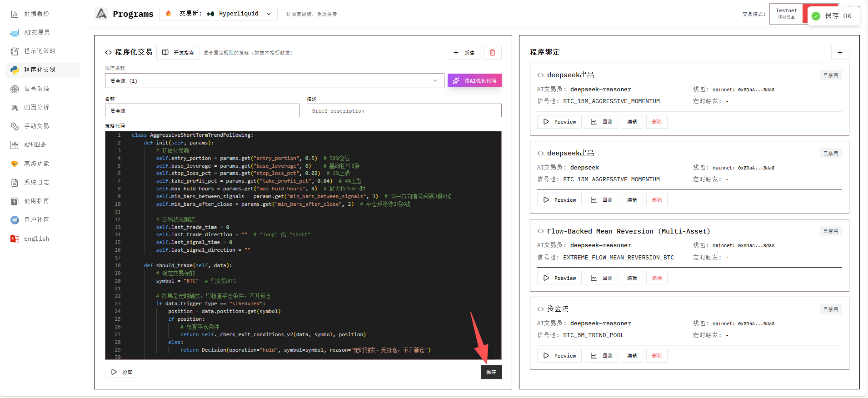Edit the deepseek-reasoner deepseek出品 binding
Screen dimensions: 868x398
[x=632, y=122]
